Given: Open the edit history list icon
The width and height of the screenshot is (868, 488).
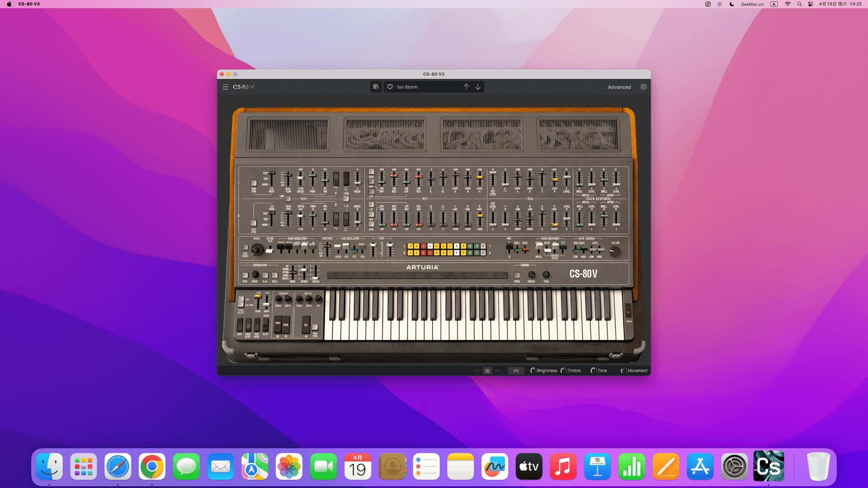Looking at the screenshot, I should [487, 371].
